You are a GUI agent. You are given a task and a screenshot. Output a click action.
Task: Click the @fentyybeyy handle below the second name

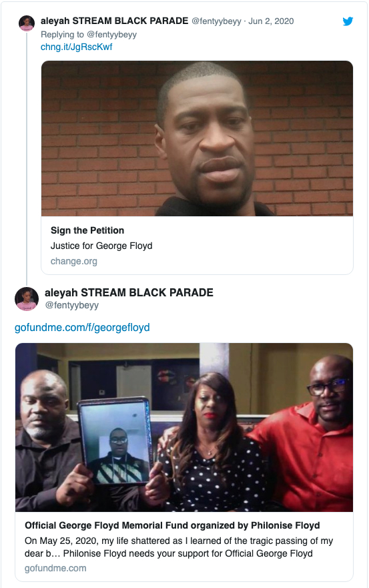[x=71, y=305]
